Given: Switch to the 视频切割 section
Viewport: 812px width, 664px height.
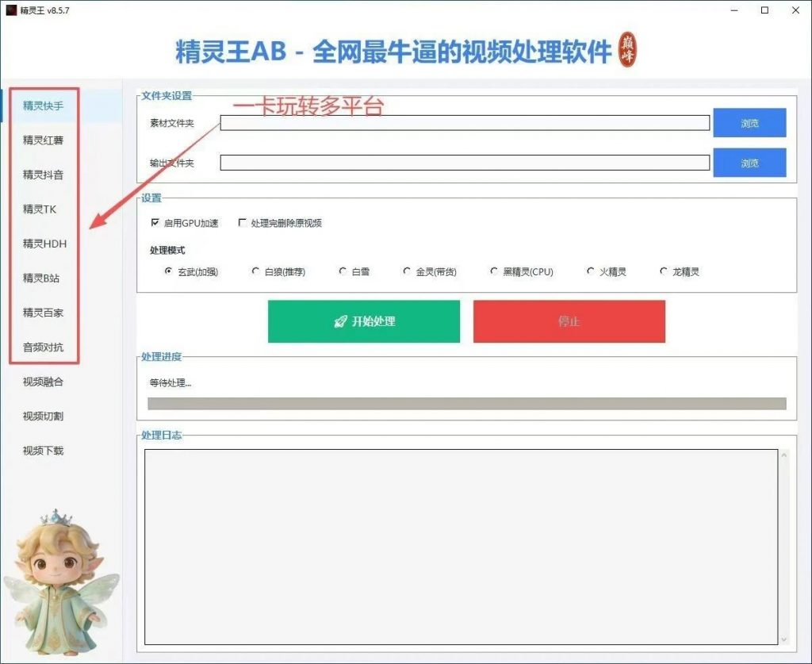Looking at the screenshot, I should [x=43, y=416].
